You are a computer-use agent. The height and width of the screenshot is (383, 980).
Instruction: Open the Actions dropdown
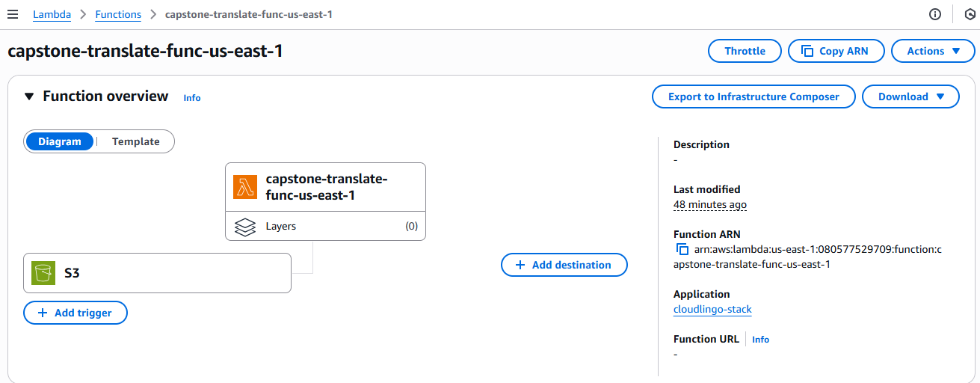pyautogui.click(x=933, y=51)
